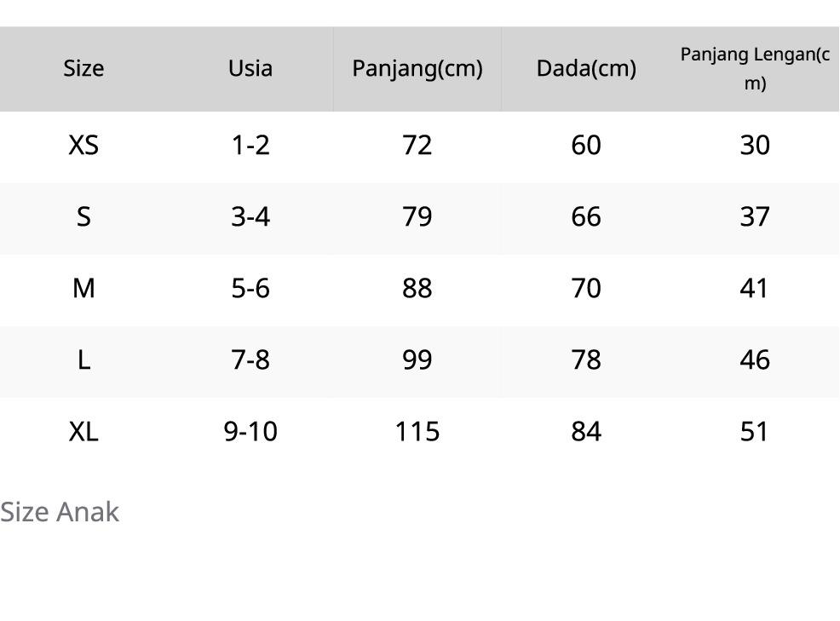Viewport: 840px width, 621px height.
Task: Select the XS size cell
Action: 83,146
